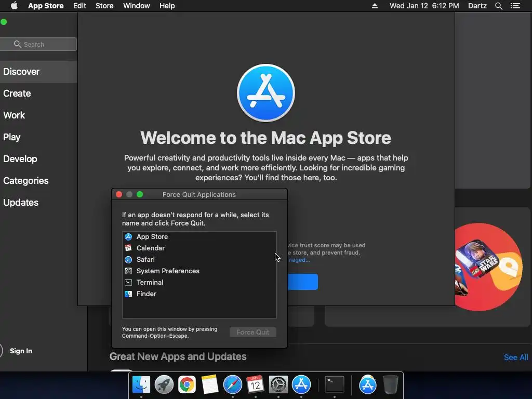Select Work in the sidebar

click(38, 115)
